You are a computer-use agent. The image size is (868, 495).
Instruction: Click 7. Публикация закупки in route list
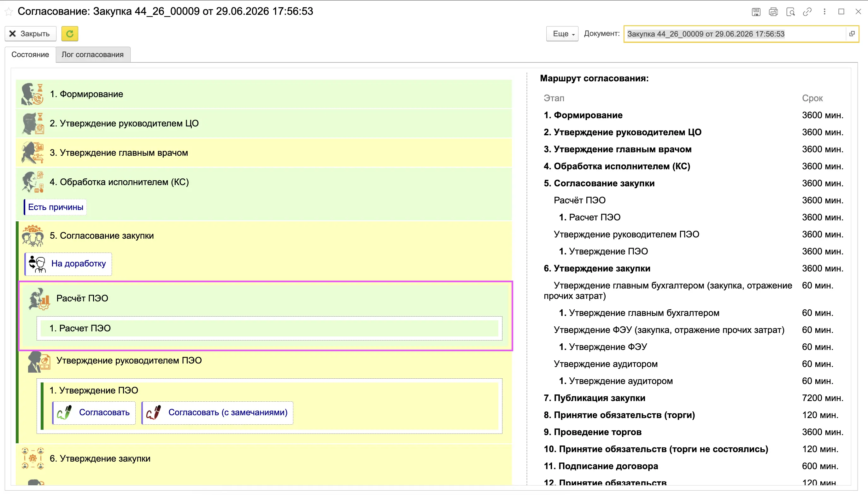pyautogui.click(x=594, y=398)
